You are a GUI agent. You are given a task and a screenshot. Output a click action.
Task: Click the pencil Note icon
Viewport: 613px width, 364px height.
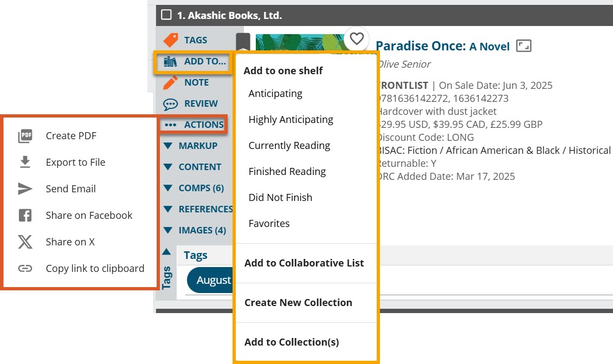pyautogui.click(x=171, y=83)
